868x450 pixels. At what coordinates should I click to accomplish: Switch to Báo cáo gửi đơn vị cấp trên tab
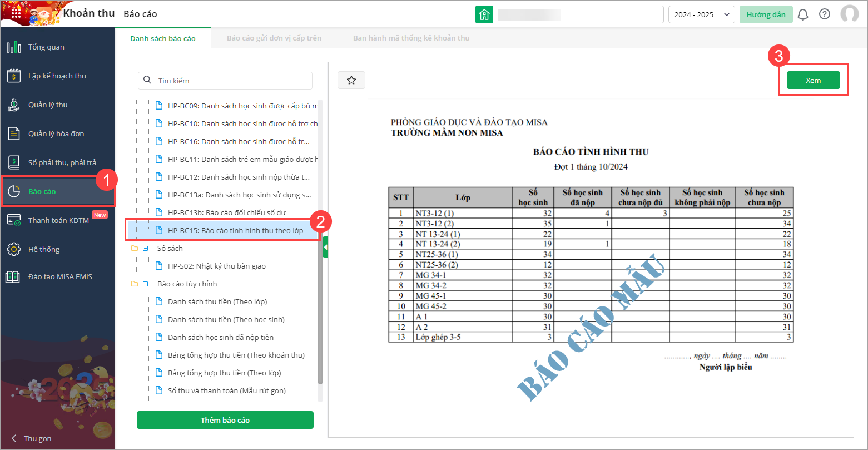[x=274, y=38]
